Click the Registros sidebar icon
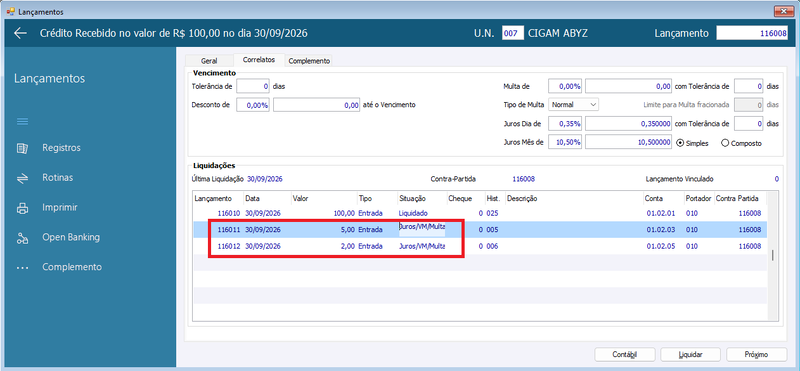This screenshot has width=800, height=371. [22, 149]
